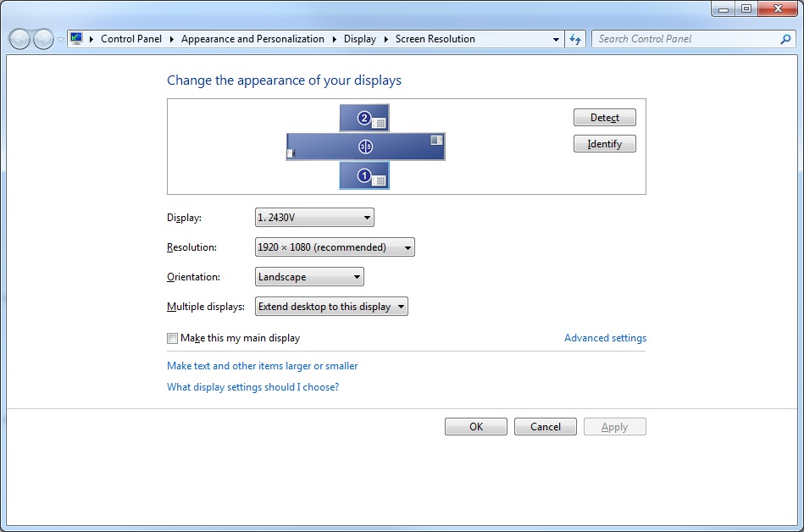Click the Control Panel icon in address bar
804x532 pixels.
coord(76,38)
